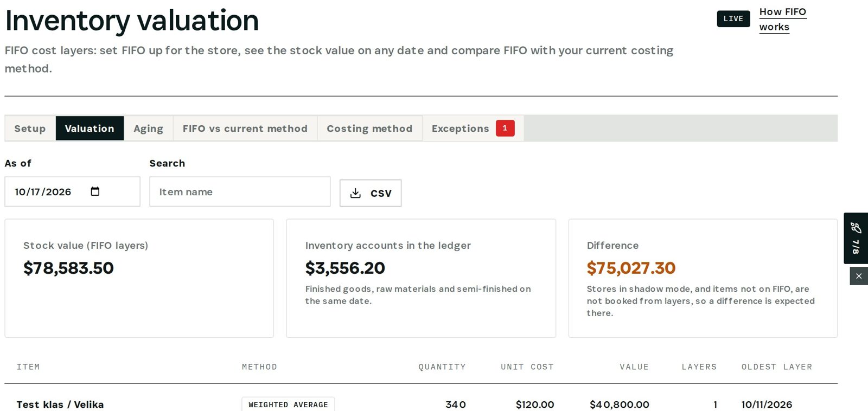Click the $75,027.30 difference amount

[x=631, y=268]
